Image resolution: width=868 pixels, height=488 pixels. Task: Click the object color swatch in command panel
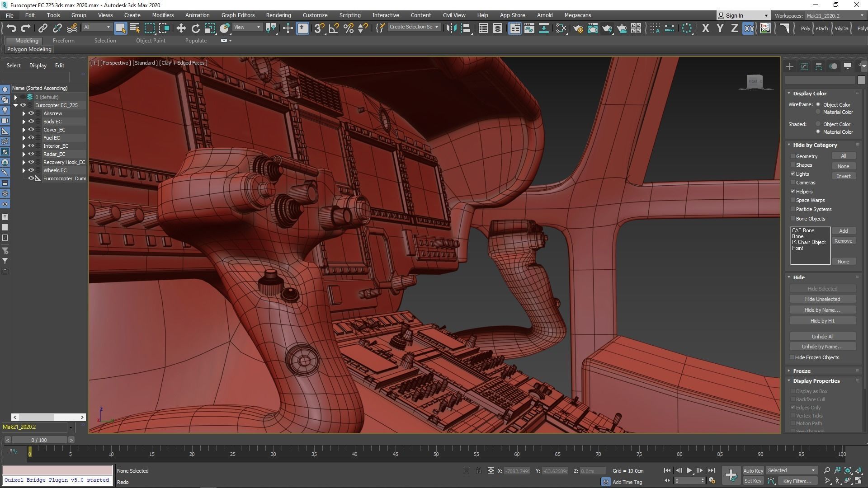pos(861,80)
